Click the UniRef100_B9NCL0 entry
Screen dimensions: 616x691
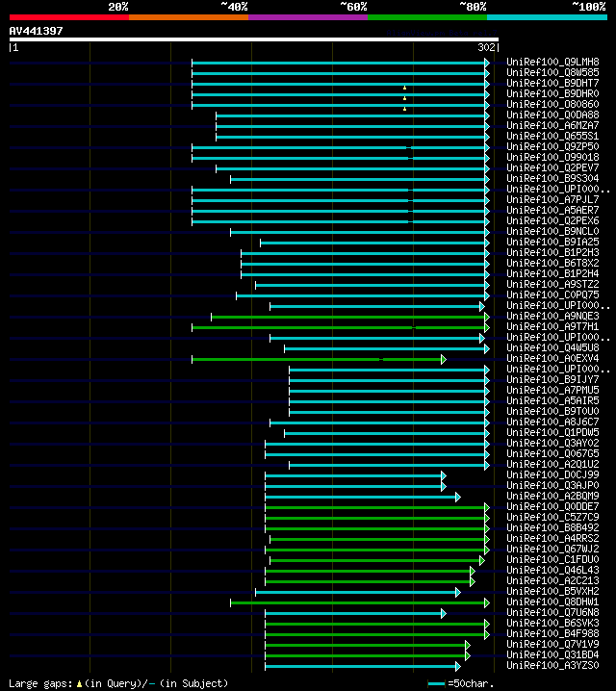[x=552, y=231]
